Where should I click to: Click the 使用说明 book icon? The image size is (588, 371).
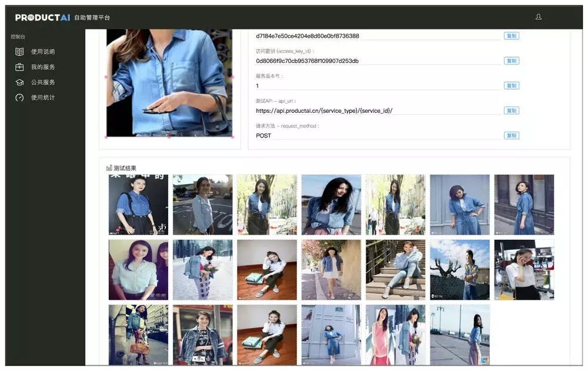(19, 52)
